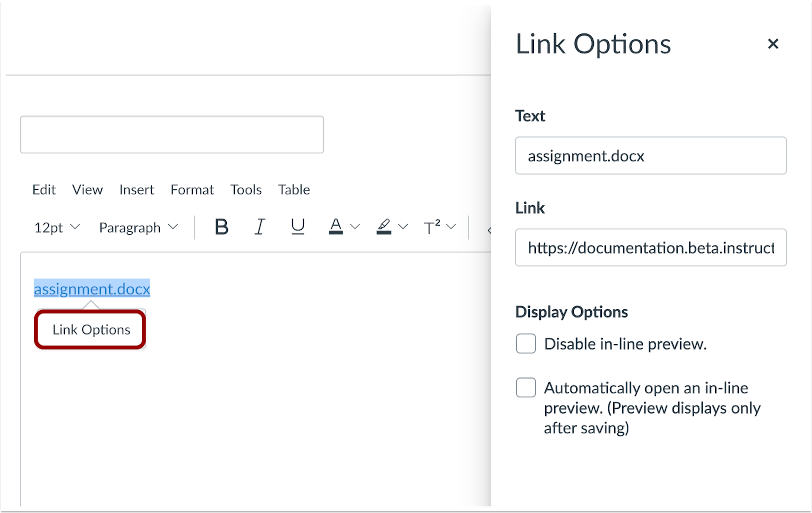Check Automatically open an in-line preview
The image size is (812, 513).
[x=526, y=388]
